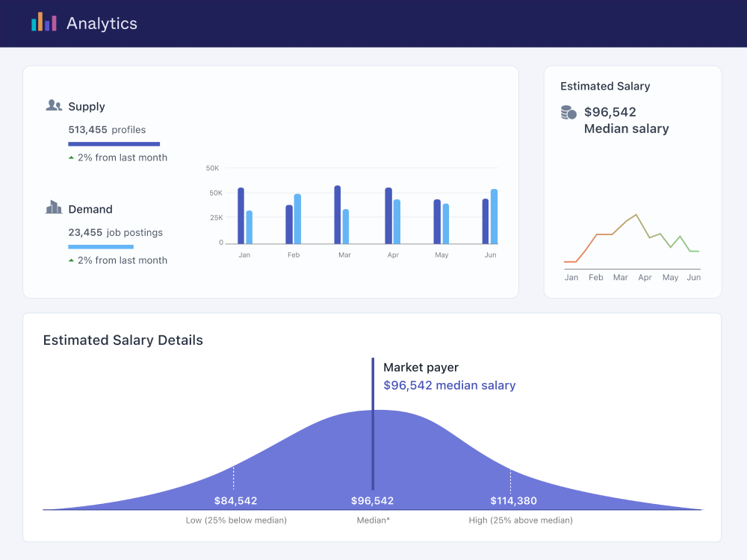The height and width of the screenshot is (560, 747).
Task: Select the Mar dark blue supply bar
Action: pos(338,215)
